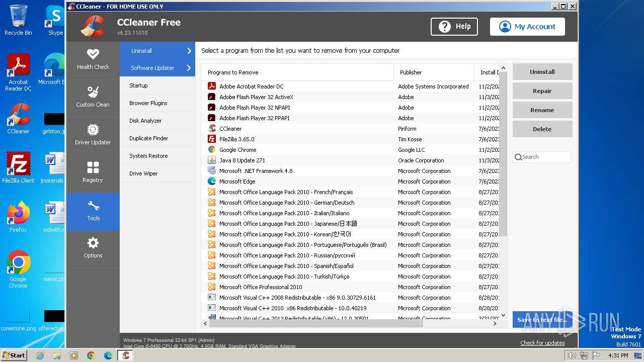Screen dimensions: 644x362
Task: Click the Check for updates link
Action: [x=542, y=343]
